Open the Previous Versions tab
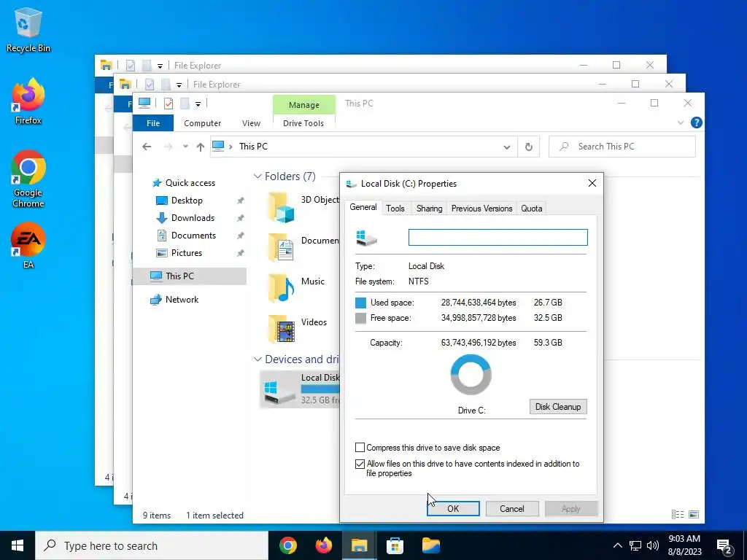The width and height of the screenshot is (747, 560). pos(481,208)
